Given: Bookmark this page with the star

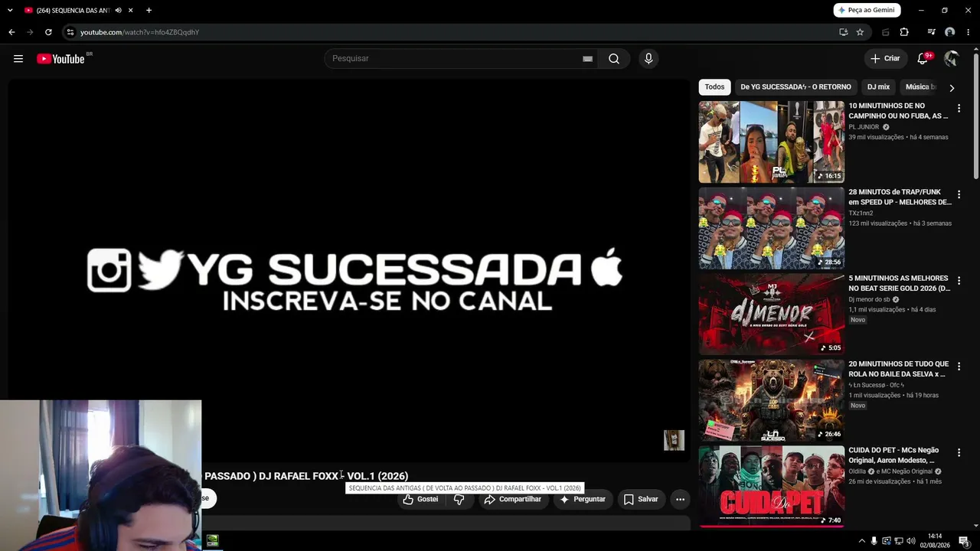Looking at the screenshot, I should click(860, 32).
